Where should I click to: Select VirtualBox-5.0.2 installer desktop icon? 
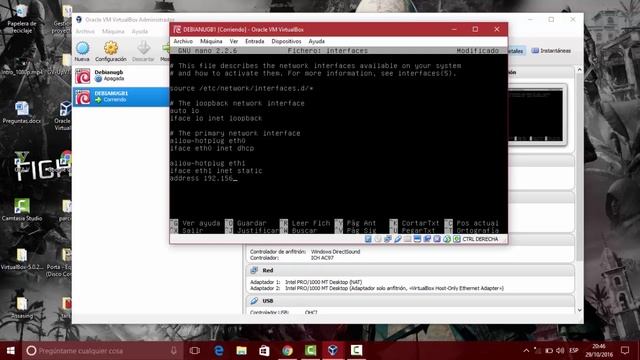[x=22, y=259]
